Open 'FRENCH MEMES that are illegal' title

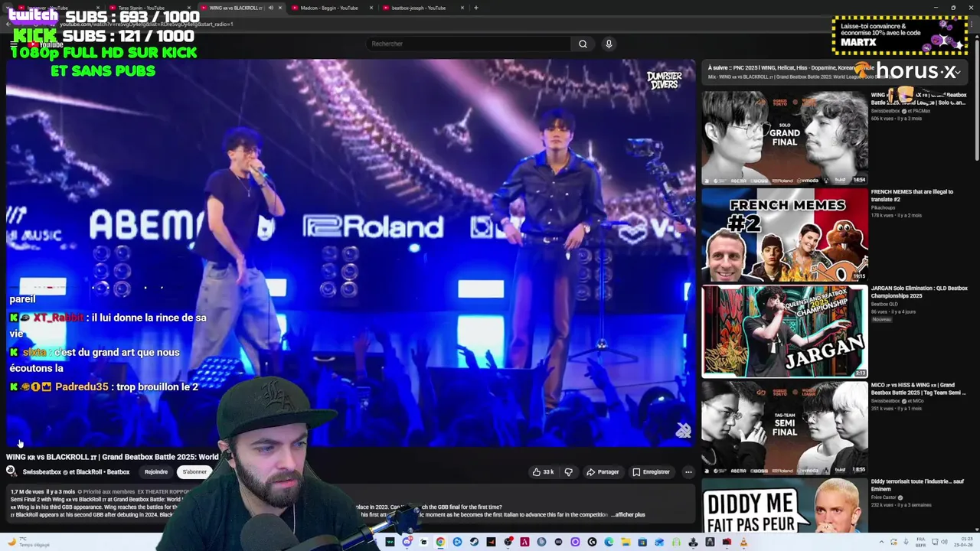click(912, 195)
